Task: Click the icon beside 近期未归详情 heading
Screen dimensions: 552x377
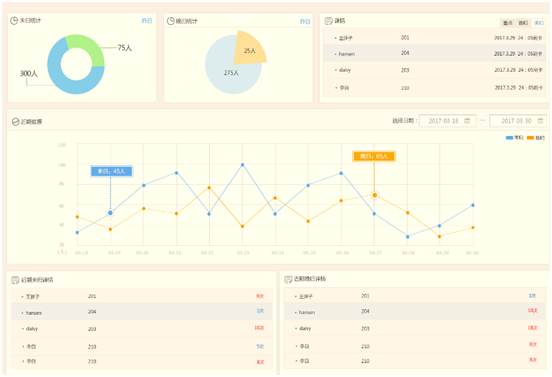Action: (15, 280)
